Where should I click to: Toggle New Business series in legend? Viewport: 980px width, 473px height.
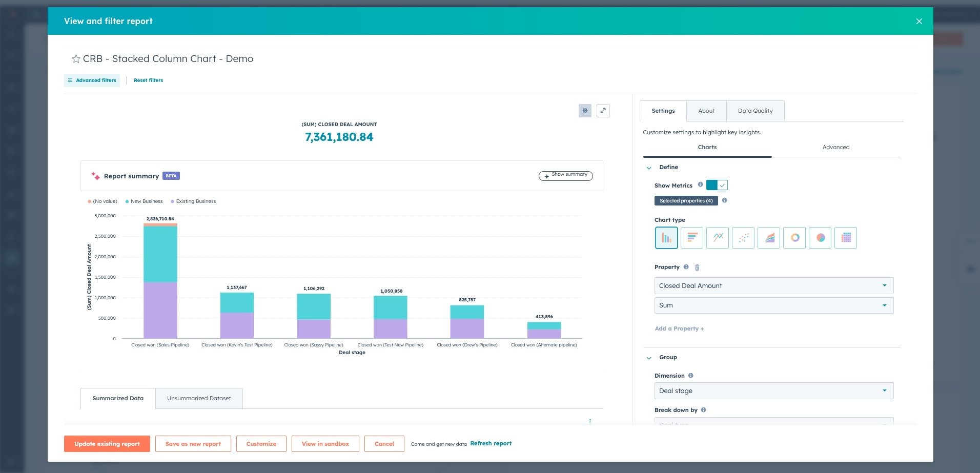tap(146, 201)
